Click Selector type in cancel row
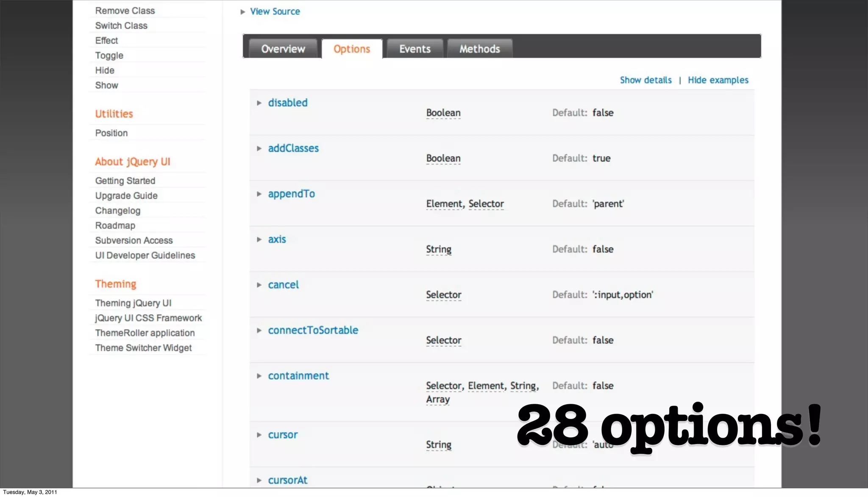The image size is (868, 497). (444, 294)
